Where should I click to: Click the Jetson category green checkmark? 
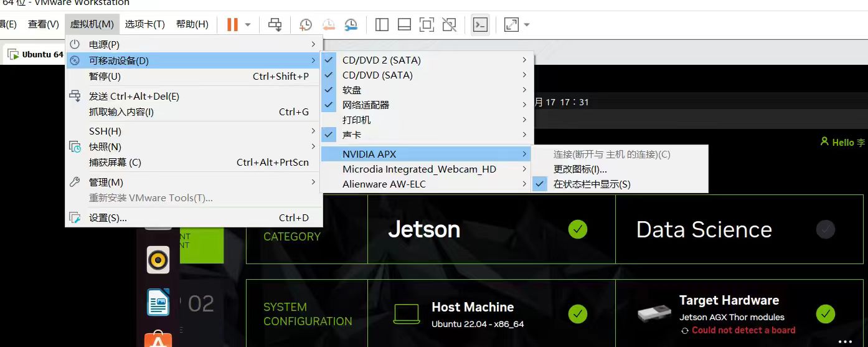578,229
